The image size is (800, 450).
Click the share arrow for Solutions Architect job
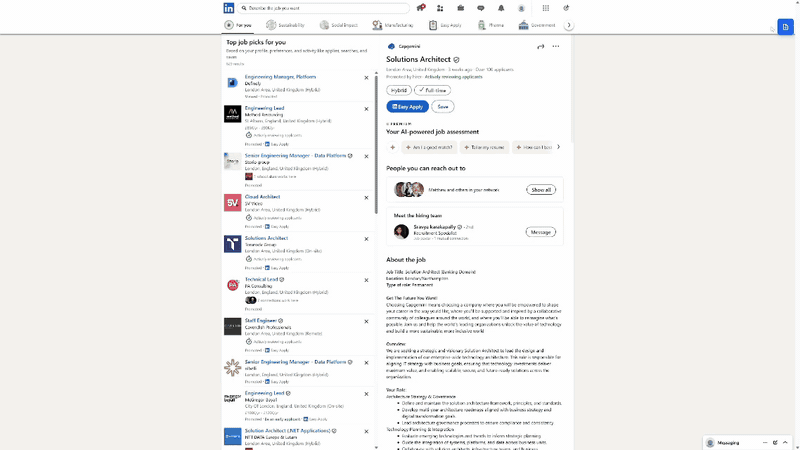[x=540, y=46]
